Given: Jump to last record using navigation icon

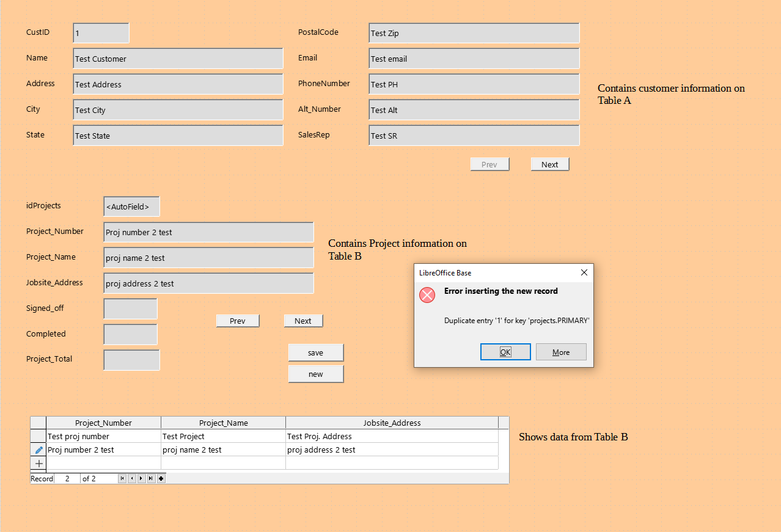Looking at the screenshot, I should click(x=150, y=478).
